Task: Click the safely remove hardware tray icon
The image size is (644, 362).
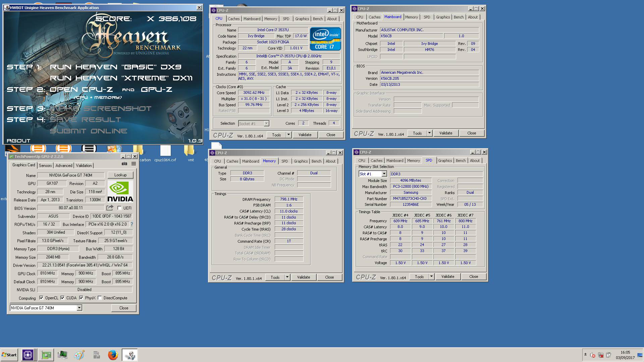Action: pyautogui.click(x=608, y=355)
